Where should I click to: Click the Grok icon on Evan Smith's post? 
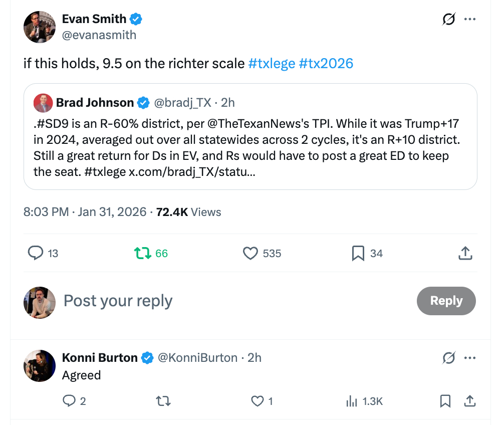448,20
